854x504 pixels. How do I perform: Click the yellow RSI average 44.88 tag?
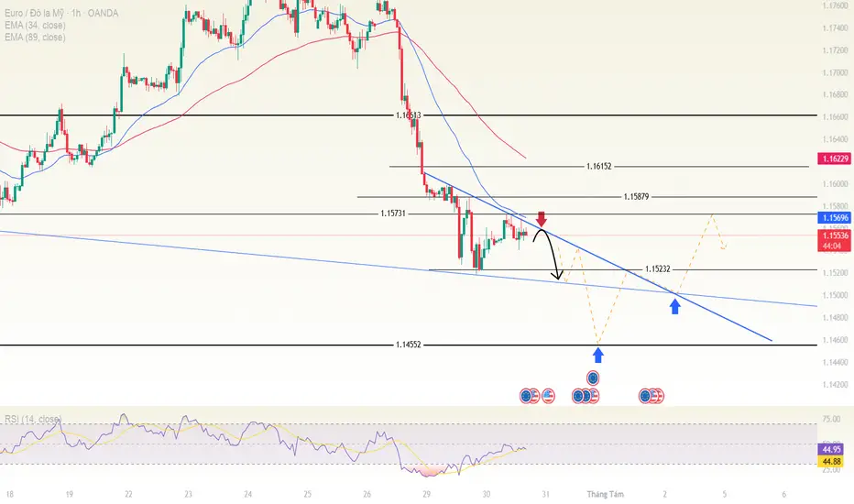(x=831, y=462)
